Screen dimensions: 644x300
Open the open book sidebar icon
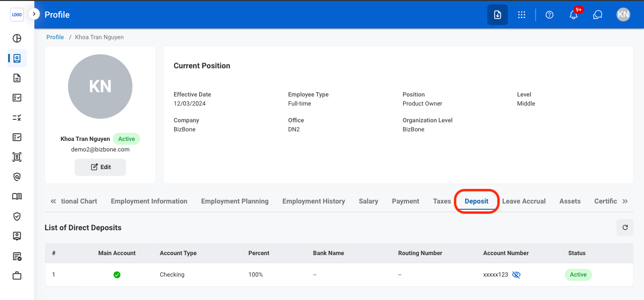(x=17, y=196)
